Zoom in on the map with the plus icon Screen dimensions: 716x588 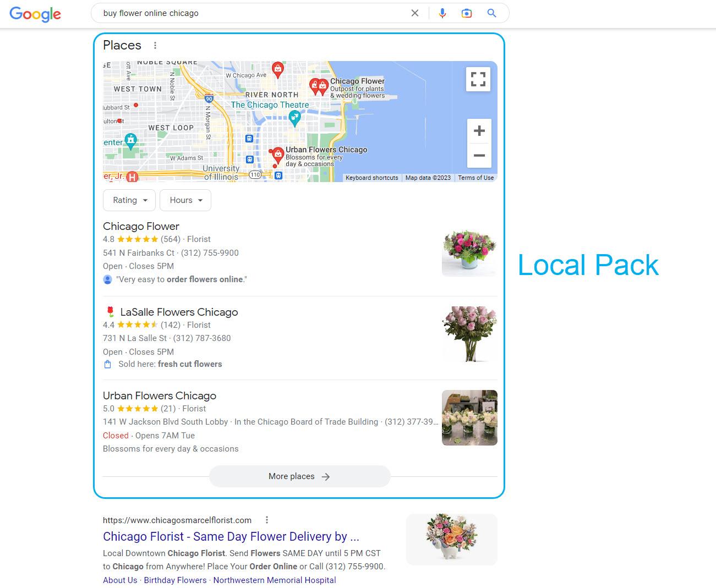pos(479,131)
